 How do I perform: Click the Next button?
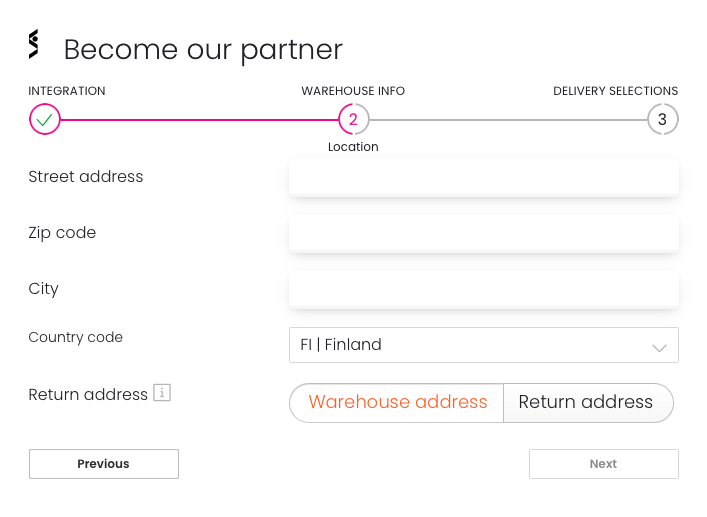pos(604,464)
